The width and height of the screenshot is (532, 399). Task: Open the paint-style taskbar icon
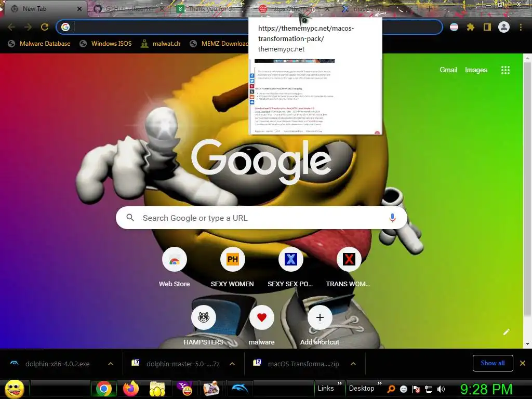pyautogui.click(x=212, y=389)
